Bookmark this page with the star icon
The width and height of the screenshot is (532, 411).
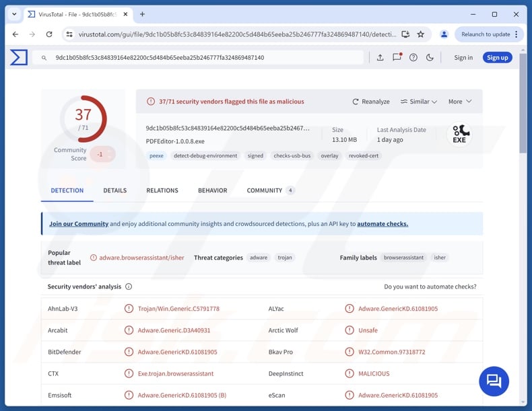(421, 34)
